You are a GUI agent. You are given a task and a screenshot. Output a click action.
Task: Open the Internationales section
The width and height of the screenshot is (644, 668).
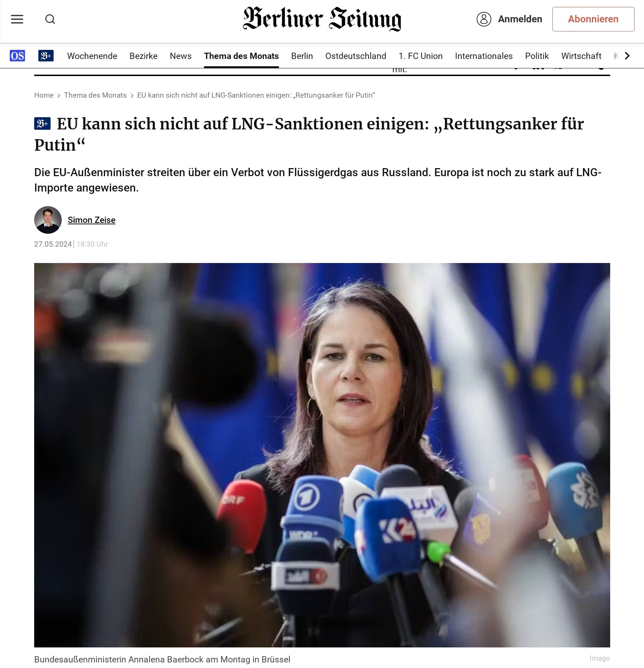point(484,56)
